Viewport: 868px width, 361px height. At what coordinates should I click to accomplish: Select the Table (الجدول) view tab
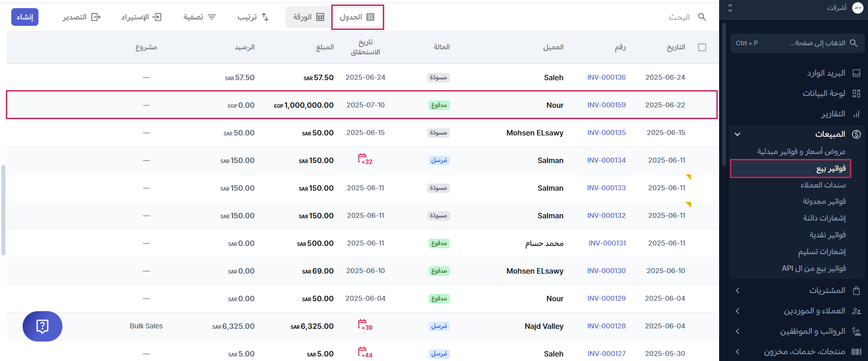point(357,17)
